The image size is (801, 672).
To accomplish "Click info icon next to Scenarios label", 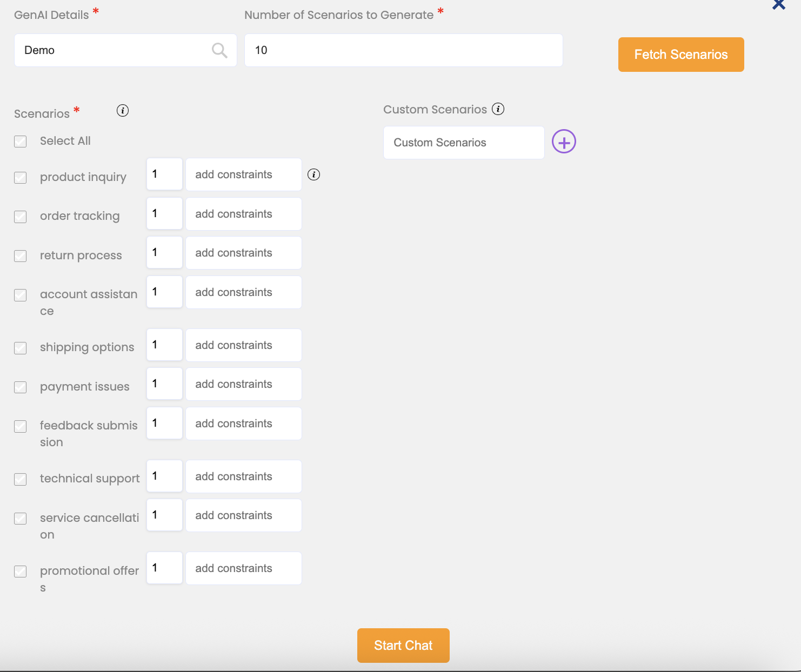I will 123,111.
